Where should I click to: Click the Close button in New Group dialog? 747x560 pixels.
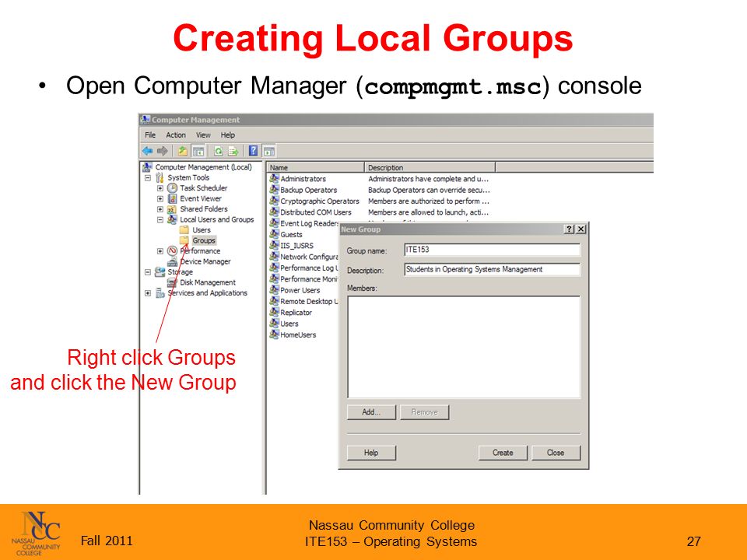point(556,453)
